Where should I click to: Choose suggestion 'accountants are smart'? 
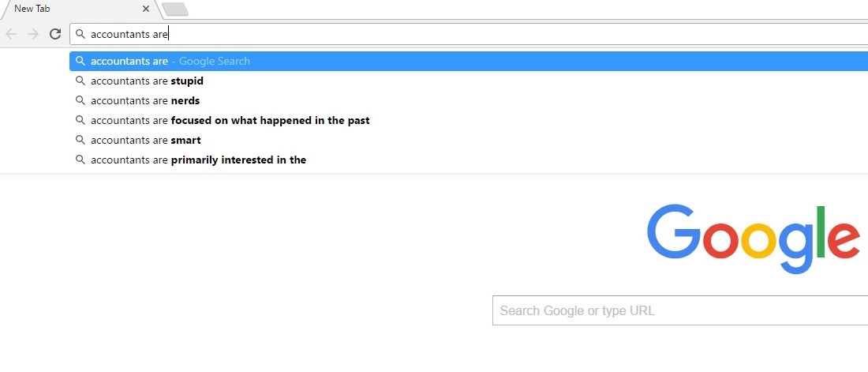(468, 141)
